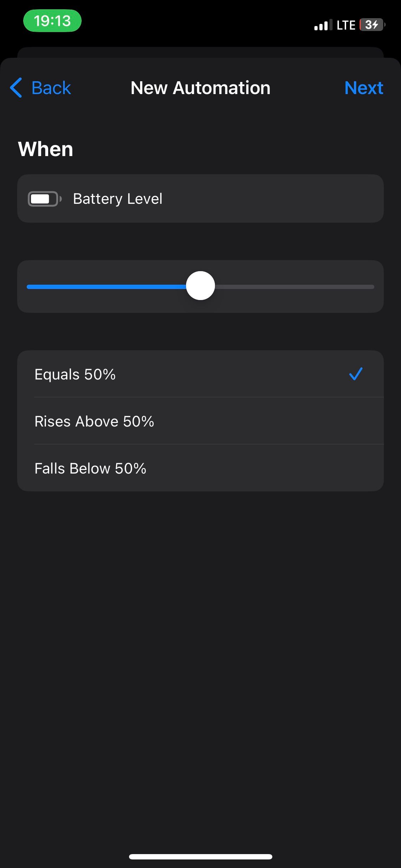Image resolution: width=401 pixels, height=868 pixels.
Task: Tap the LTE network indicator
Action: click(x=346, y=25)
